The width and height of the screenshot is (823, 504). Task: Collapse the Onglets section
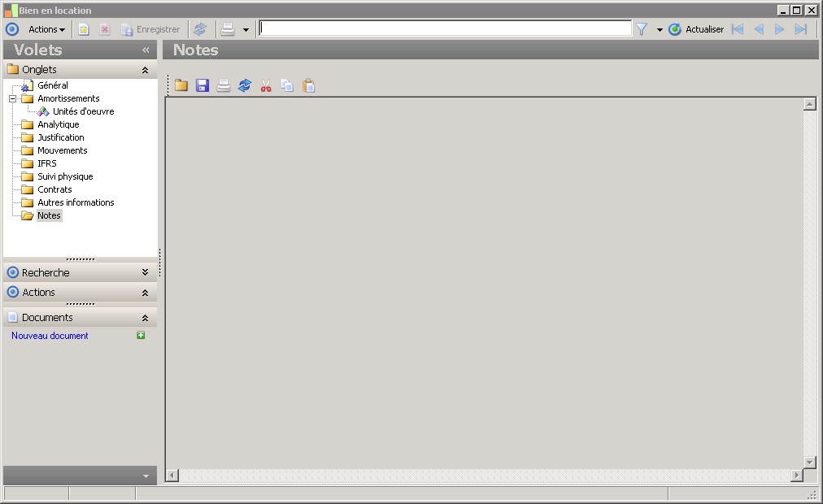coord(145,70)
